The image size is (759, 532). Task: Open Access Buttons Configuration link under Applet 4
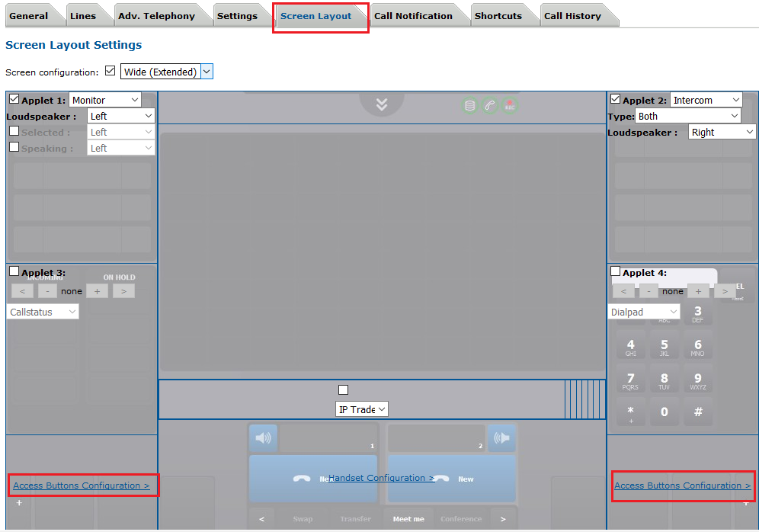[x=683, y=486]
